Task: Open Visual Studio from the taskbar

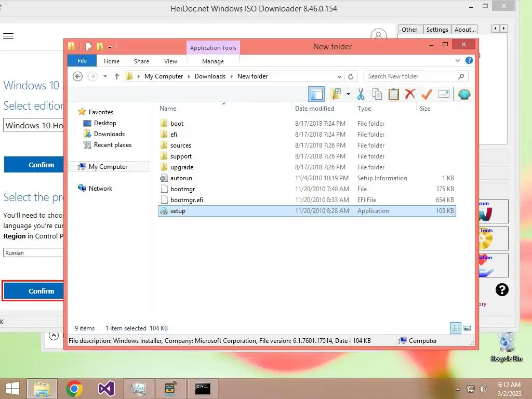Action: click(x=106, y=389)
